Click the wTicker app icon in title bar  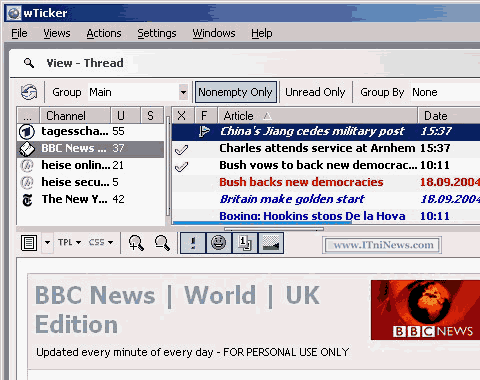pyautogui.click(x=14, y=13)
